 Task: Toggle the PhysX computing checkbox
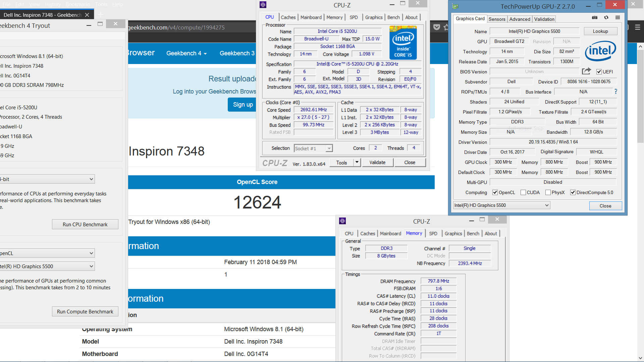[548, 192]
